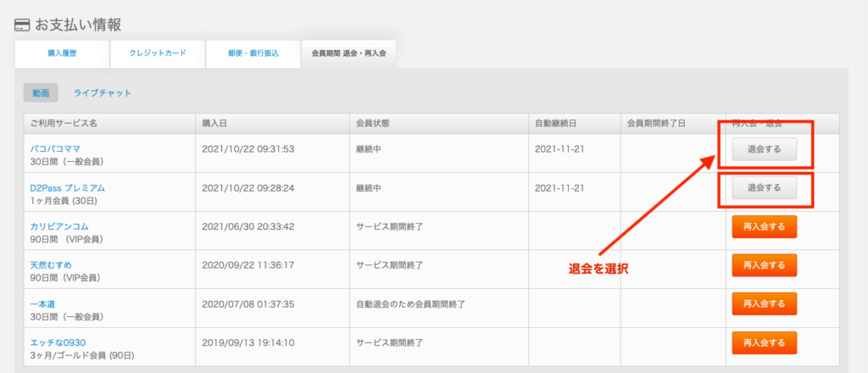Open the 購入履歴 tab

62,53
